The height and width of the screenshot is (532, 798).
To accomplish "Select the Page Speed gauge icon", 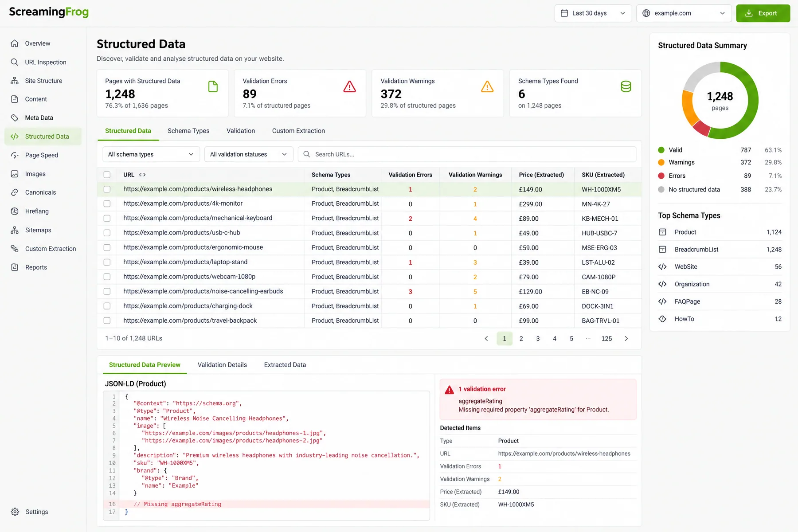I will [15, 155].
